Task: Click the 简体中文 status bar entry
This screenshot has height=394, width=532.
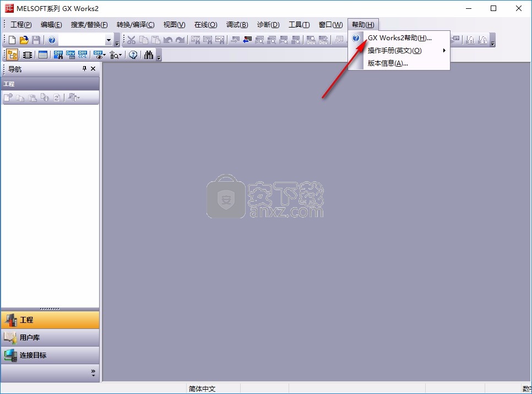Action: pos(202,388)
